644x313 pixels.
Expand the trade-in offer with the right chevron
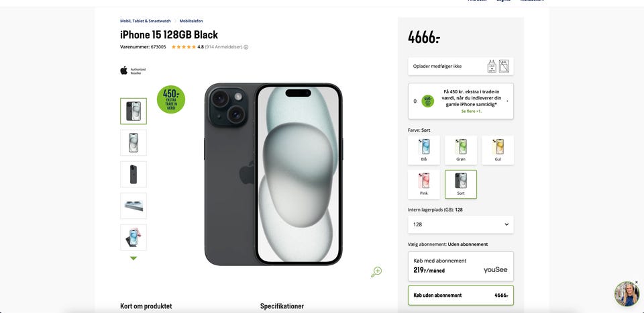click(x=507, y=101)
